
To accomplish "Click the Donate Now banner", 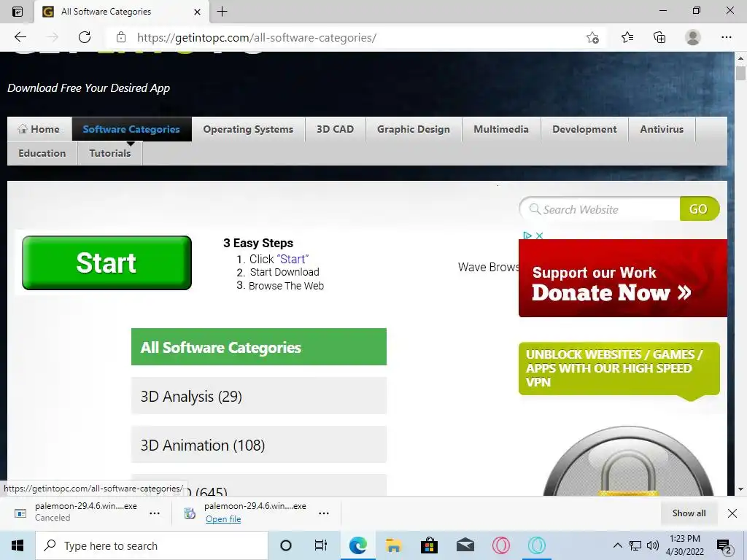I will 623,278.
